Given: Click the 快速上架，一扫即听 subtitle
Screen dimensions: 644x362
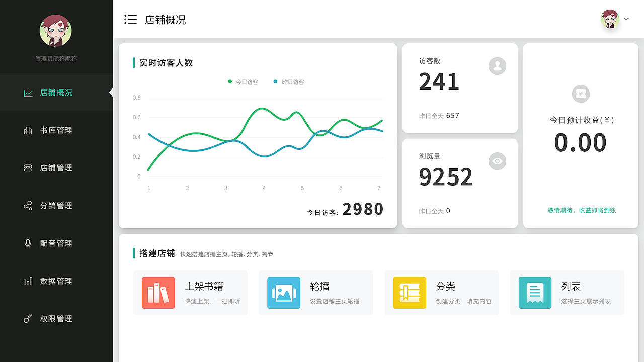Looking at the screenshot, I should tap(212, 301).
